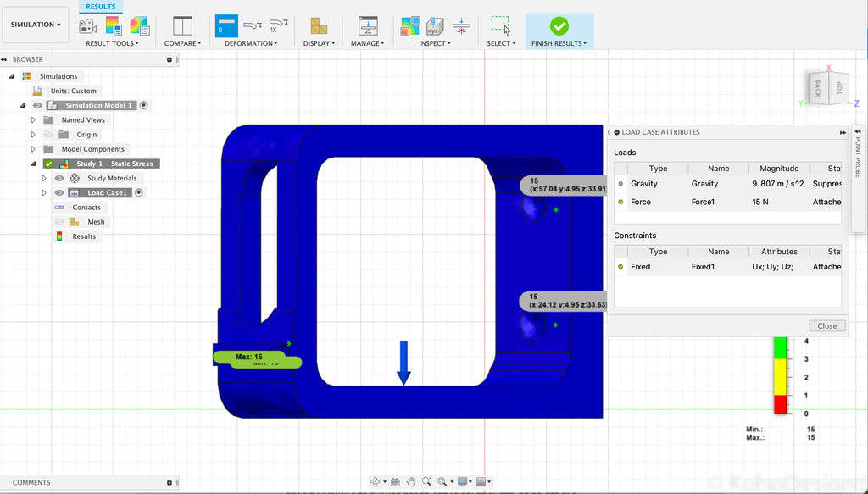868x494 pixels.
Task: Open the SIMULATION workspace dropdown
Action: pos(36,25)
